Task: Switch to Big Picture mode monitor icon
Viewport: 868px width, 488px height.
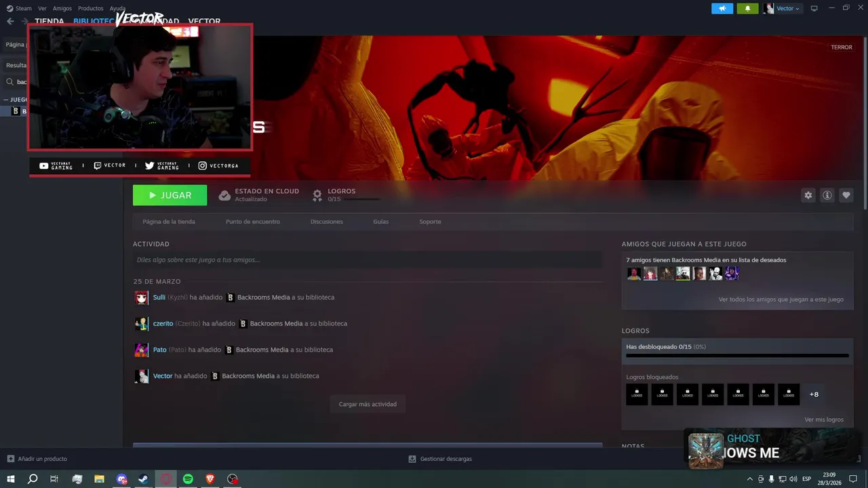Action: tap(814, 8)
